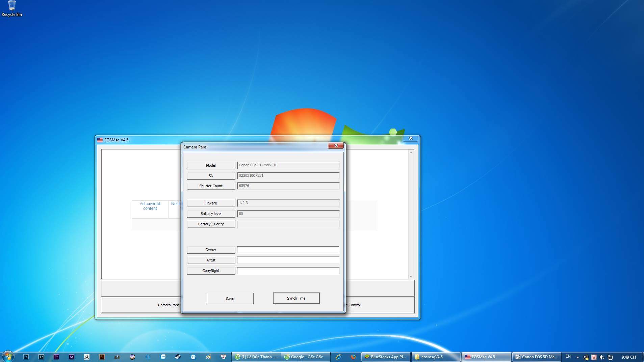Click scrollbar down arrow in EOSMsg window
Image resolution: width=644 pixels, height=362 pixels.
click(411, 277)
